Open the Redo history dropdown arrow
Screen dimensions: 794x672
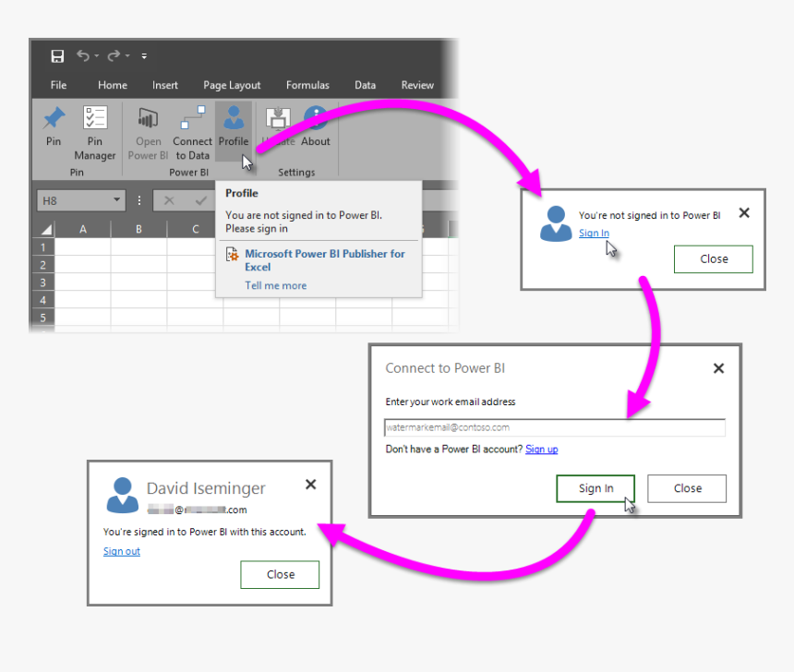pyautogui.click(x=127, y=55)
